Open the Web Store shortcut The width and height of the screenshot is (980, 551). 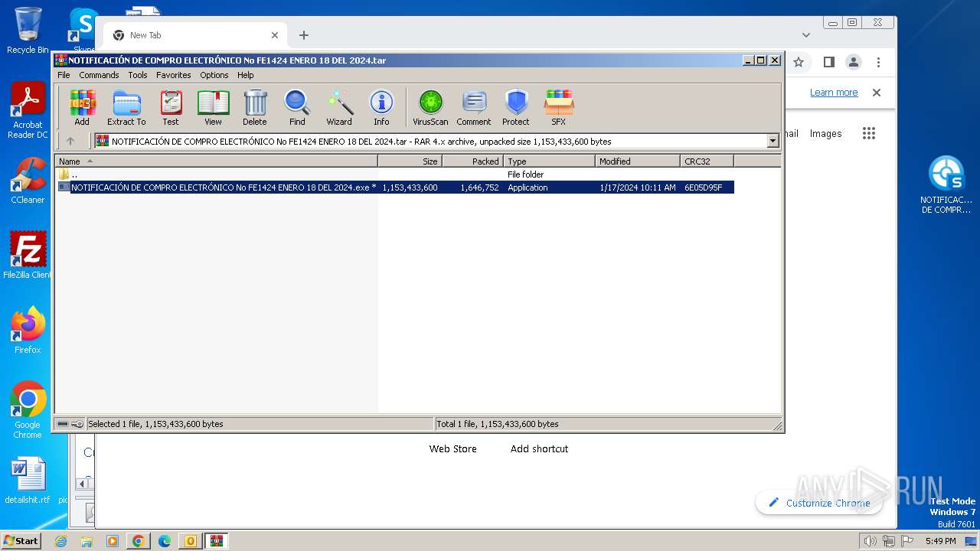[452, 449]
